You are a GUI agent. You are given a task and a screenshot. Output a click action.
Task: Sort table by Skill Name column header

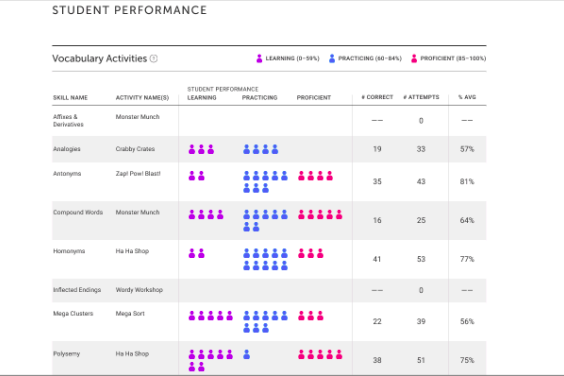point(70,98)
